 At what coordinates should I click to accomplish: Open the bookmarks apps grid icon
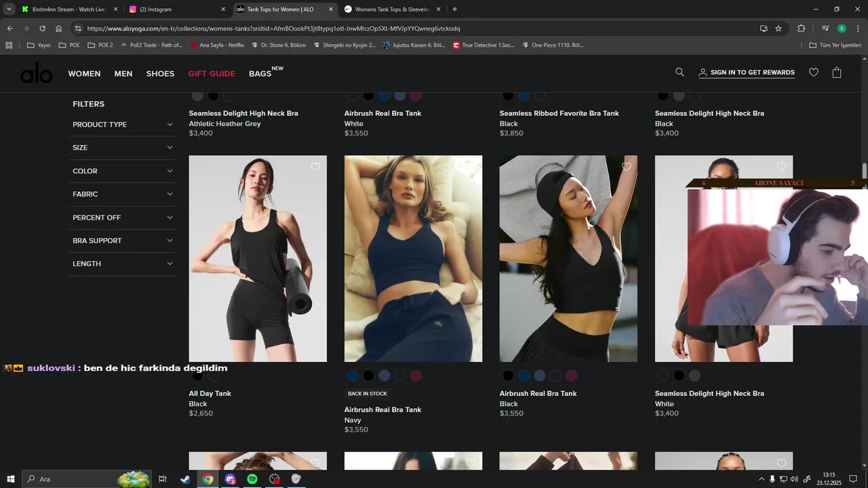tap(9, 45)
